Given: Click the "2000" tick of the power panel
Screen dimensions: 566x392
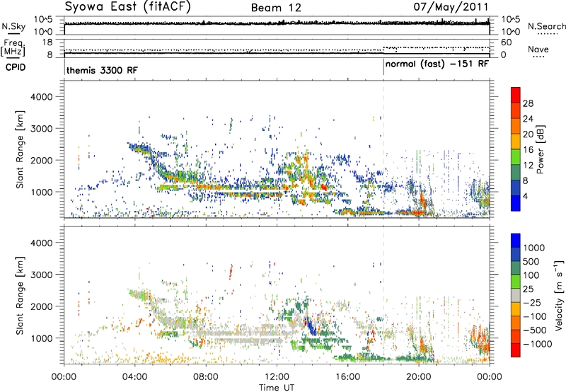Looking at the screenshot, I should coord(42,160).
